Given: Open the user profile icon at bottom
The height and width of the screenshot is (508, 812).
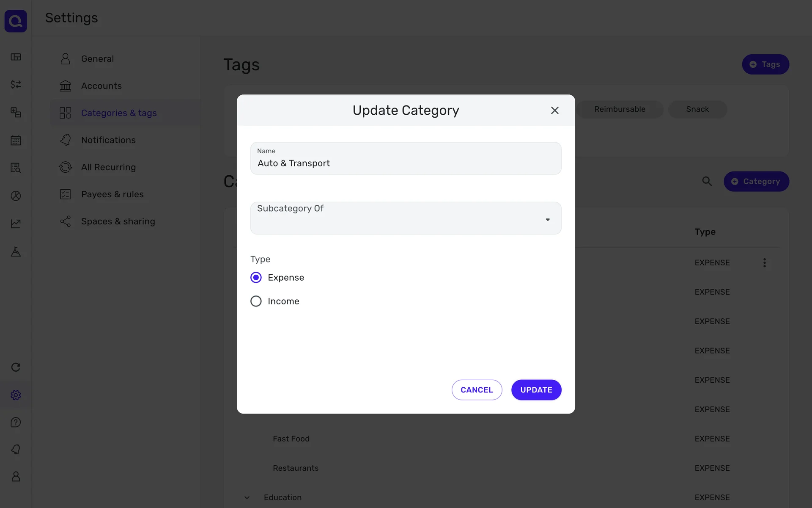Looking at the screenshot, I should click(x=16, y=477).
